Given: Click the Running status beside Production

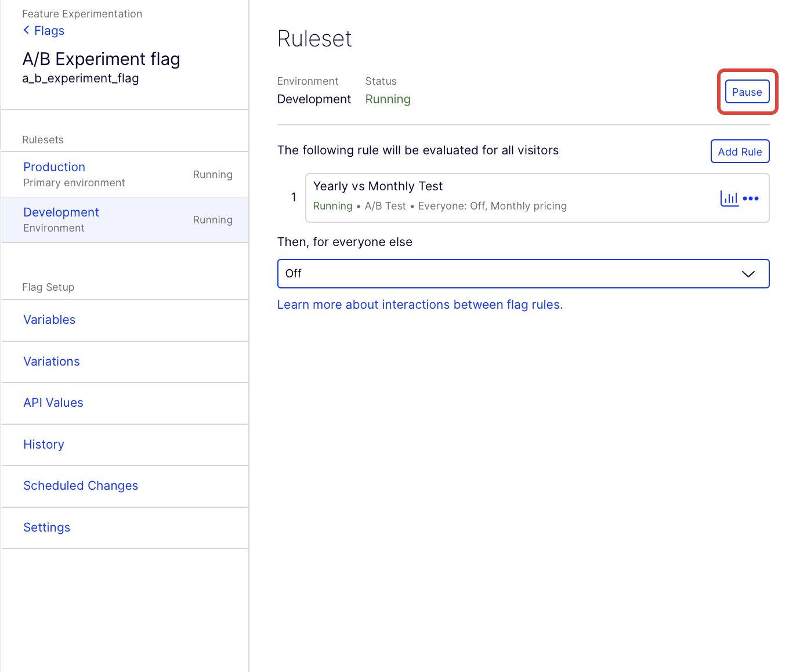Looking at the screenshot, I should [212, 175].
